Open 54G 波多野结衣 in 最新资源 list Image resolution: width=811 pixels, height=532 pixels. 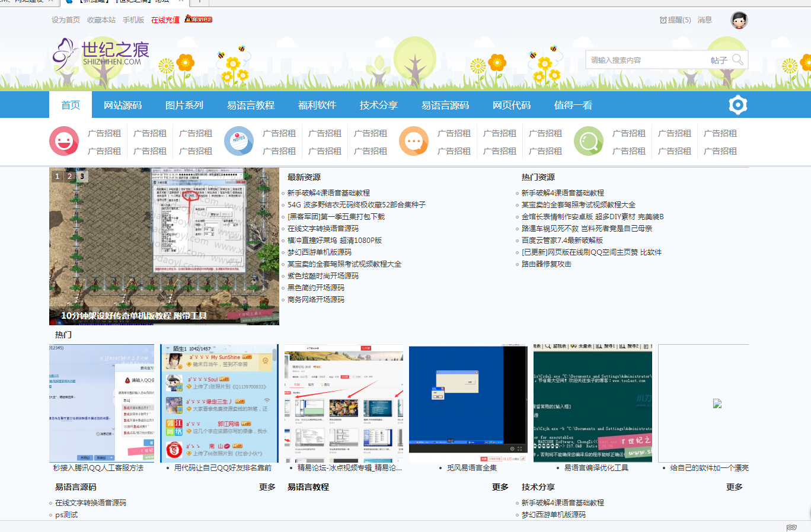coord(356,204)
